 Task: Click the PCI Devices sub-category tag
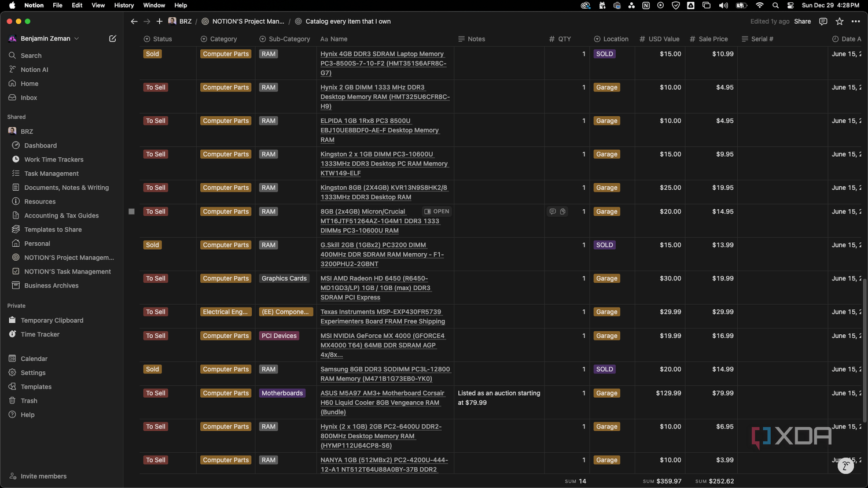(279, 336)
